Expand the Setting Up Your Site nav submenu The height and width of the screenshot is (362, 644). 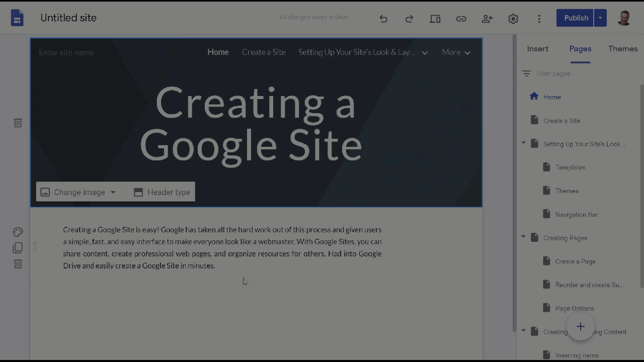coord(425,53)
